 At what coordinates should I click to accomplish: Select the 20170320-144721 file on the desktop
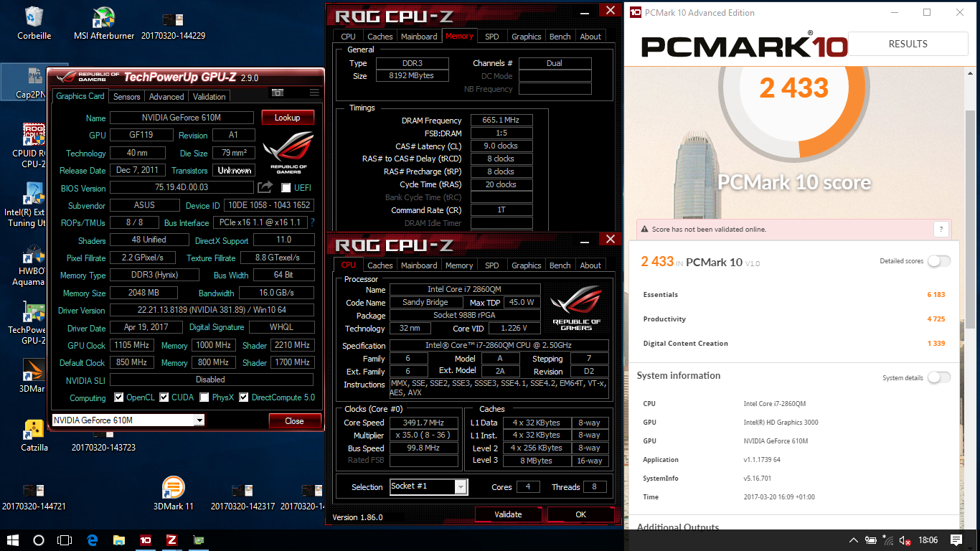34,496
